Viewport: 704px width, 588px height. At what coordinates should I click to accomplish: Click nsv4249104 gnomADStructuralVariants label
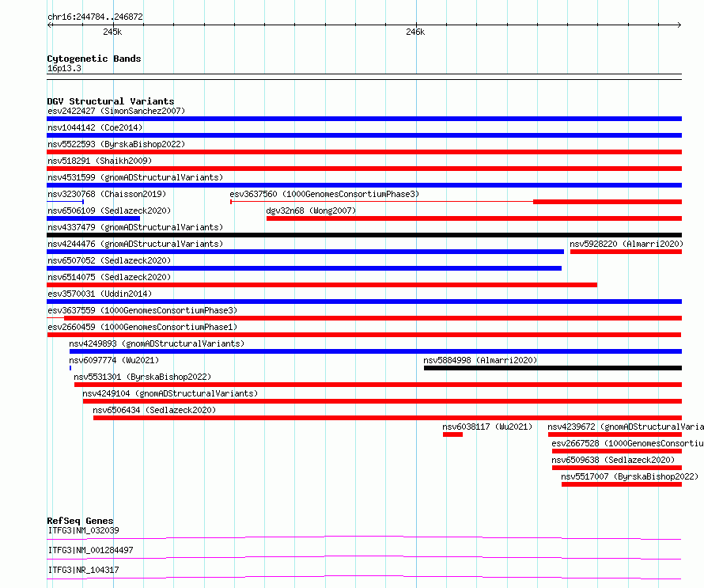pyautogui.click(x=170, y=393)
